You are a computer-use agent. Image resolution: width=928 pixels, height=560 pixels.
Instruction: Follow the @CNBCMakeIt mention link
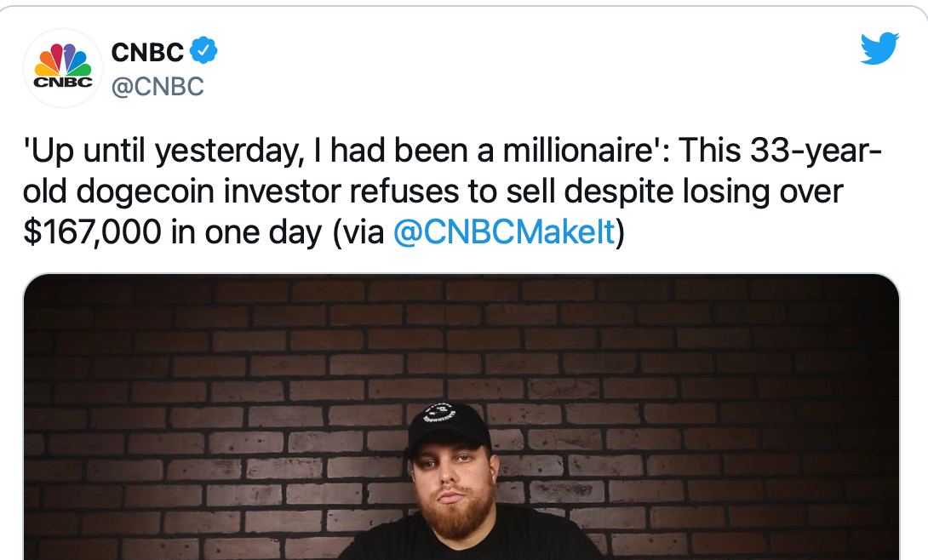pyautogui.click(x=504, y=232)
